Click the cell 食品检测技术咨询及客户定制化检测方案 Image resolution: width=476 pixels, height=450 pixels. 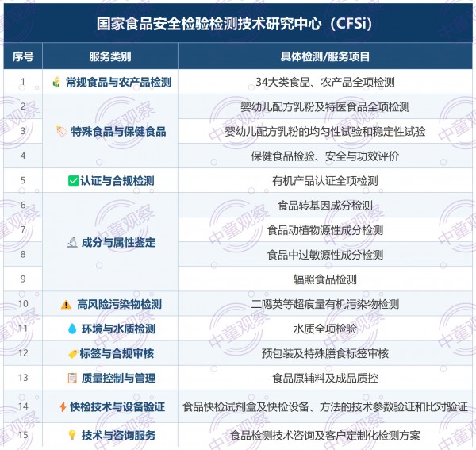tap(325, 435)
